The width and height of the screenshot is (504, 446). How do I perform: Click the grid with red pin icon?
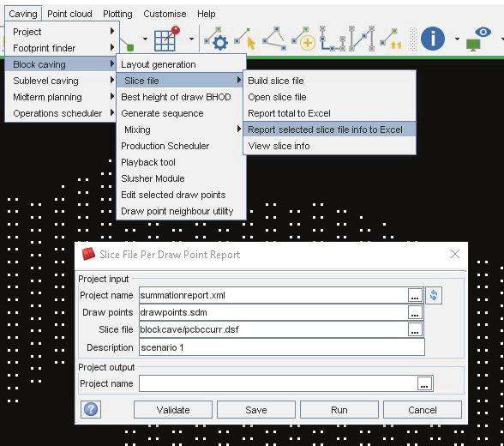167,39
